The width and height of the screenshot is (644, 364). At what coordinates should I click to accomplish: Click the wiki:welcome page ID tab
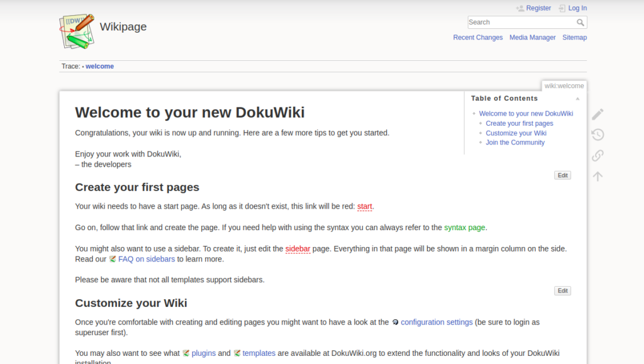pos(564,85)
